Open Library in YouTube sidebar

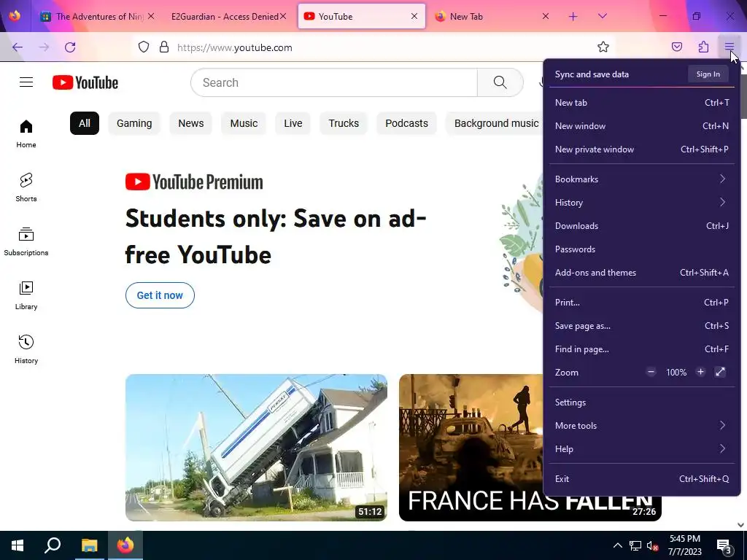[x=26, y=296]
